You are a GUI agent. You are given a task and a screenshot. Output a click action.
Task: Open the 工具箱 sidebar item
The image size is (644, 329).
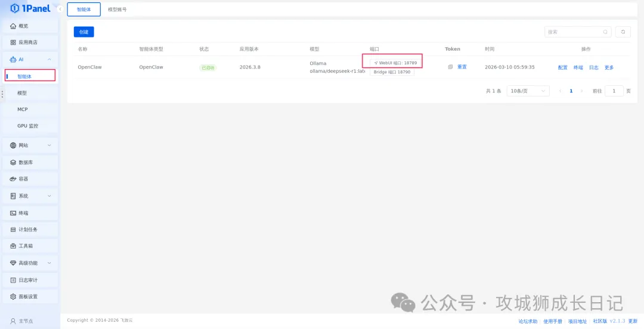[x=26, y=246]
